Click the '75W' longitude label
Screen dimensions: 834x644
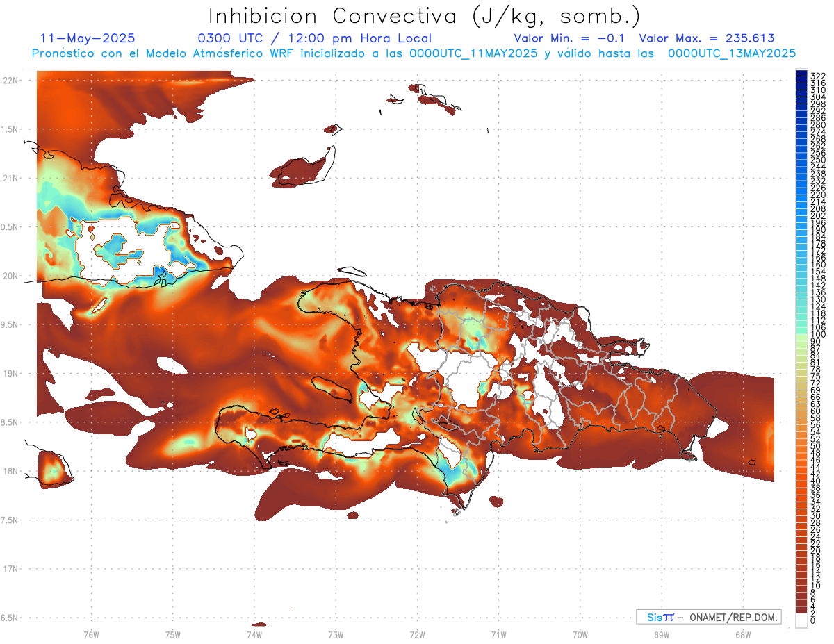point(172,634)
